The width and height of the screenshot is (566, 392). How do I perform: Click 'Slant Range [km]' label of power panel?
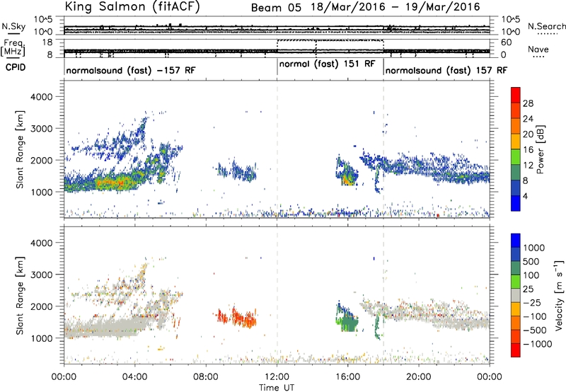click(x=20, y=149)
